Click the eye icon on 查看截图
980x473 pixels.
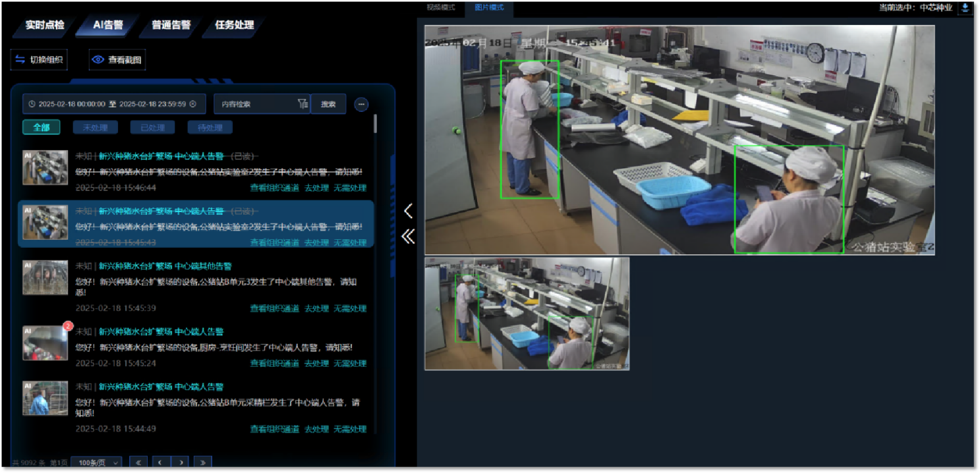(x=98, y=59)
